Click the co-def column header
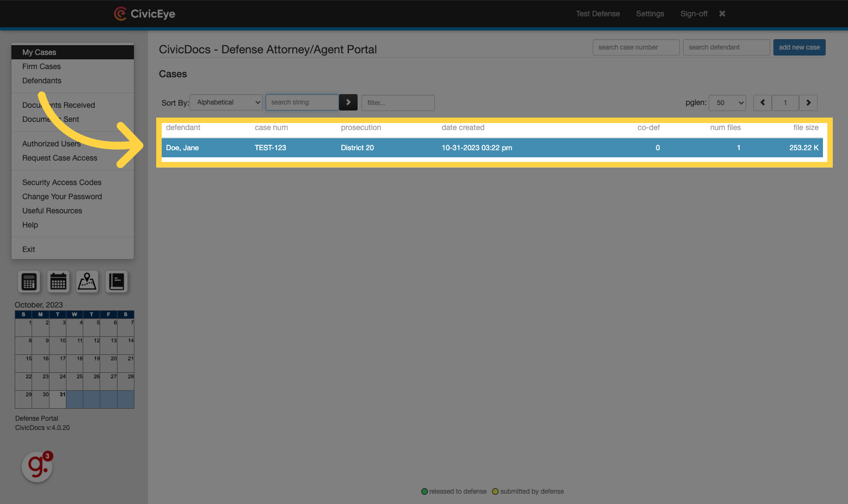This screenshot has width=848, height=504. coord(648,127)
